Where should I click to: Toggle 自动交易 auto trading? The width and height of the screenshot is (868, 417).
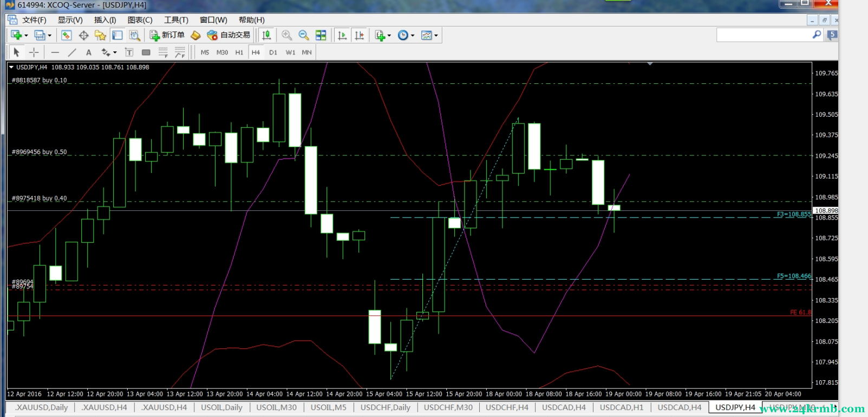tap(229, 35)
